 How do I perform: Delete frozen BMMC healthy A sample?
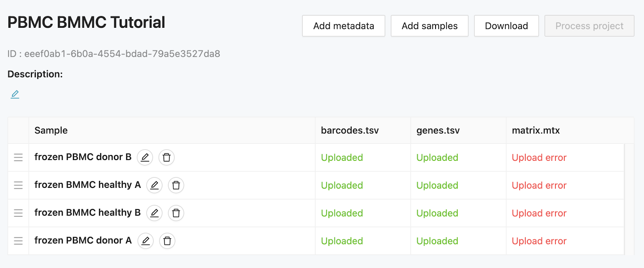(176, 185)
